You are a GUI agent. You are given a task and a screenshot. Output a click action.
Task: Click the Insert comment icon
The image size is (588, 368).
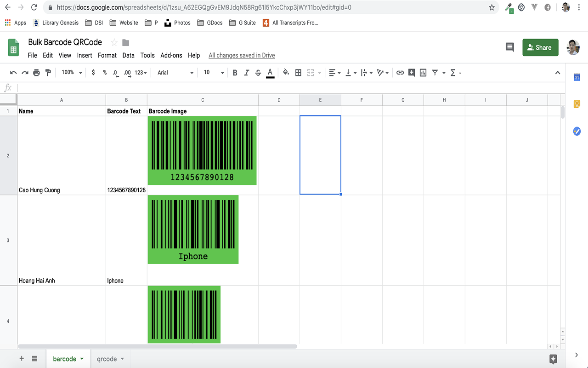tap(412, 73)
